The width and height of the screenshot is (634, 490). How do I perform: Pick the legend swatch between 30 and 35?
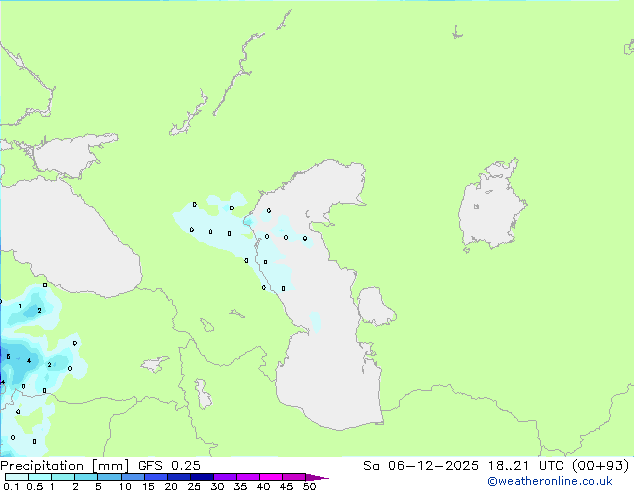(224, 477)
